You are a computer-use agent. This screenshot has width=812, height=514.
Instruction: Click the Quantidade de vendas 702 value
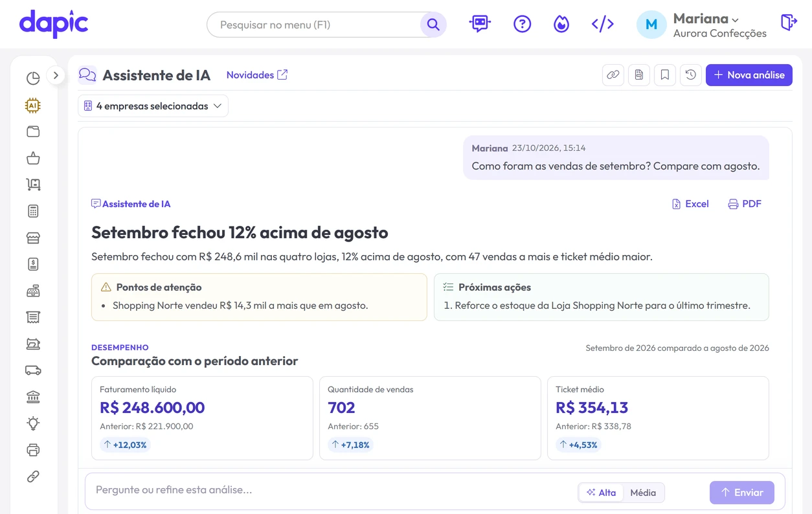(x=341, y=408)
